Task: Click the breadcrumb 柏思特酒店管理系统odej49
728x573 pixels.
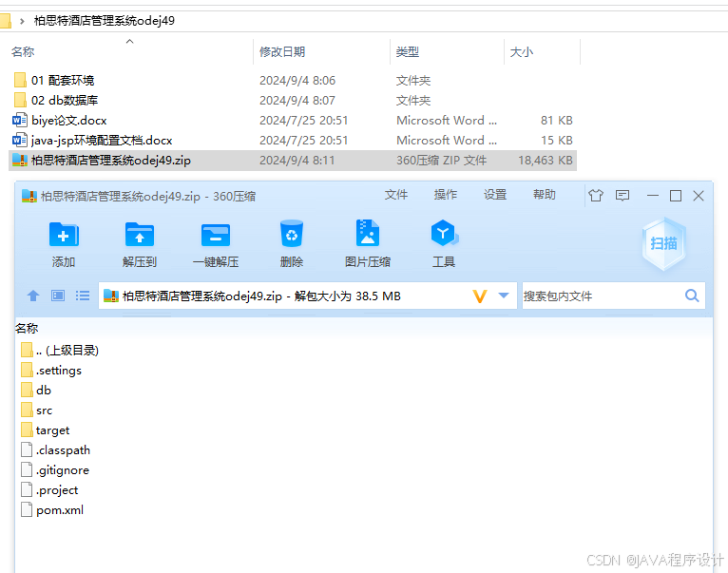Action: coord(105,21)
